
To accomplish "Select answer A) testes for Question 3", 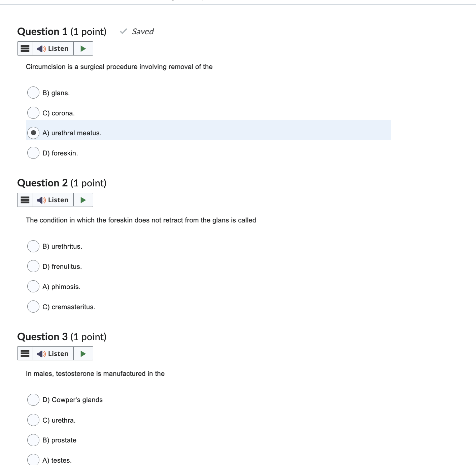I will [33, 459].
